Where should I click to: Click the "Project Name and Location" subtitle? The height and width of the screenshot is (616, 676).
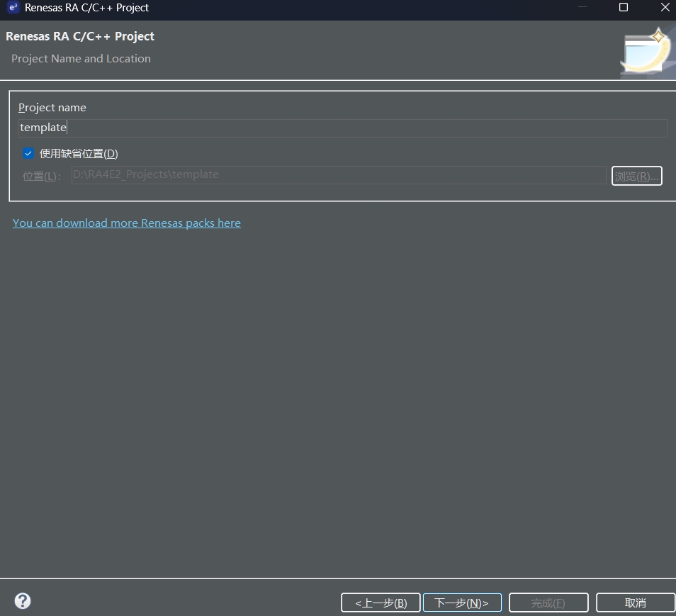pyautogui.click(x=81, y=59)
